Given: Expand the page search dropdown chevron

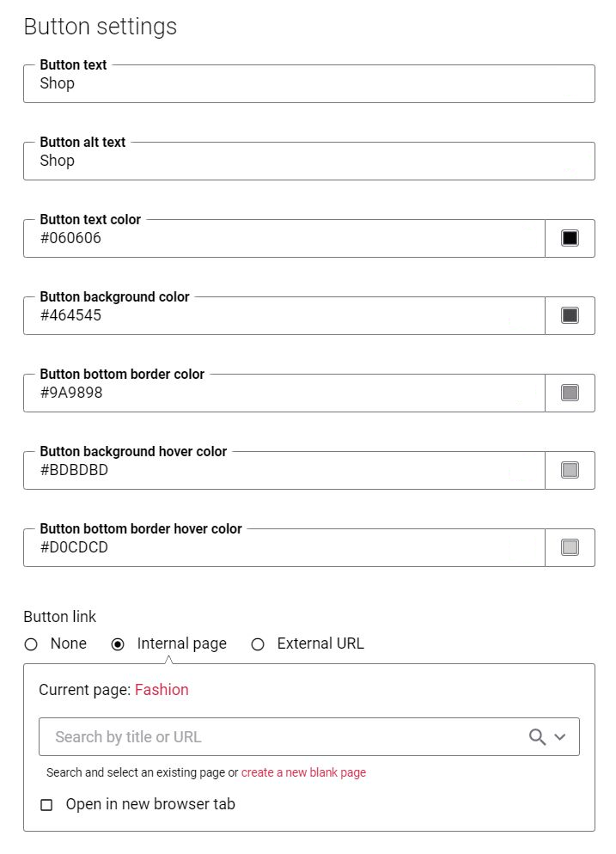Looking at the screenshot, I should coord(560,737).
